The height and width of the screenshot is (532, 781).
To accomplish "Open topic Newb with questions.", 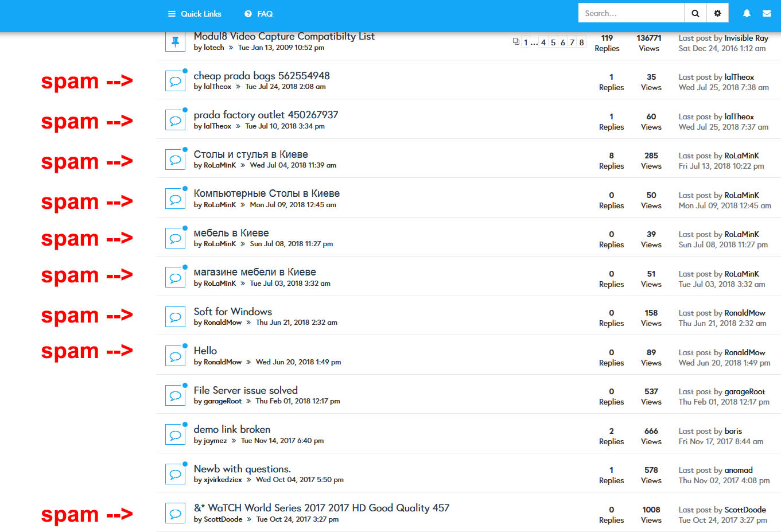I will coord(242,469).
